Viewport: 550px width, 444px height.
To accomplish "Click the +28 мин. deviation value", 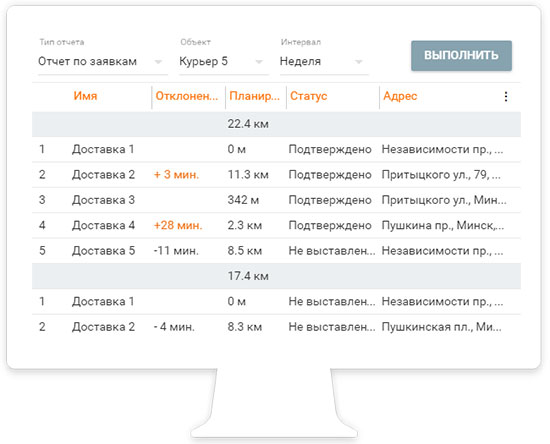I will pyautogui.click(x=178, y=225).
